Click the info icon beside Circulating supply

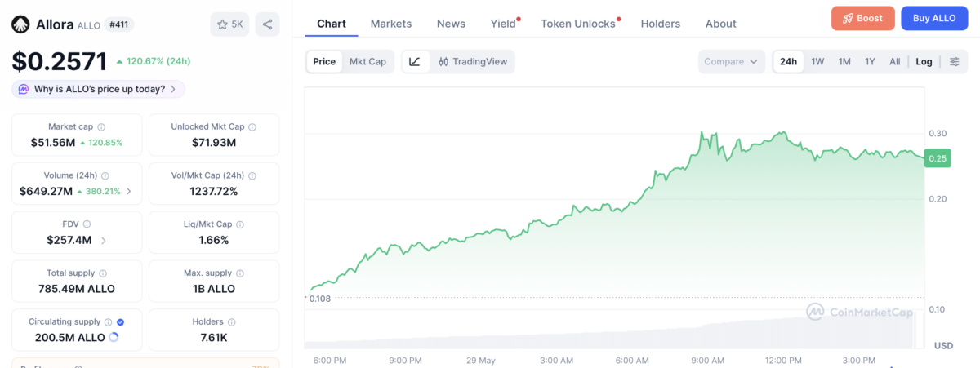[109, 322]
